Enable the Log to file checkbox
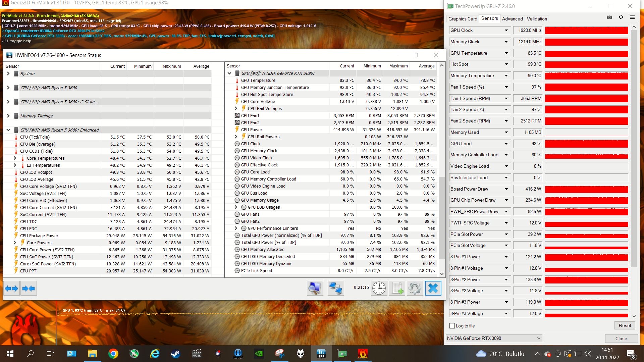Viewport: 644px width, 362px height. point(452,326)
